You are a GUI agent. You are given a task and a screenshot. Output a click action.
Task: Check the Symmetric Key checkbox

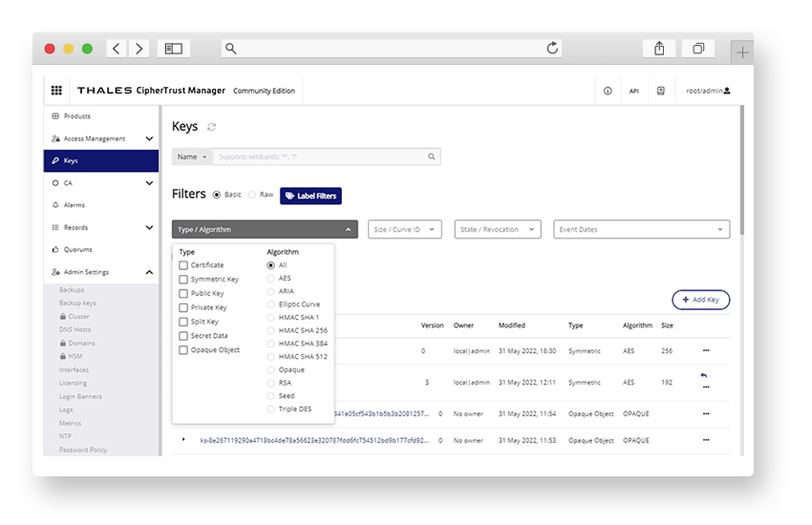coord(183,280)
